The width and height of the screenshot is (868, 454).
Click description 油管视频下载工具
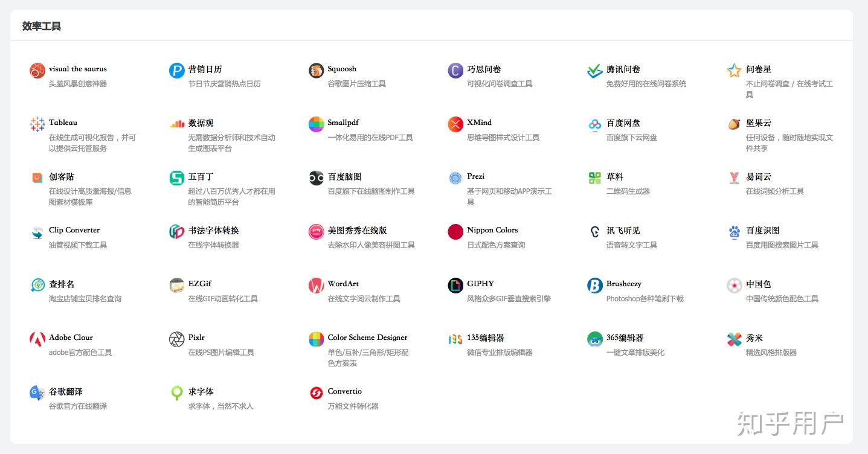[x=78, y=245]
